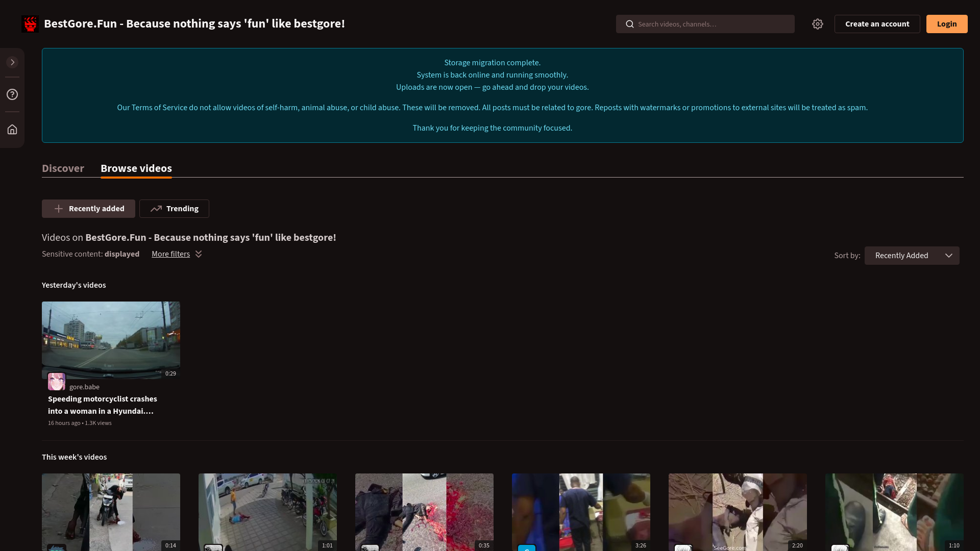Image resolution: width=980 pixels, height=551 pixels.
Task: Open the 2:20 video thumbnail
Action: [738, 512]
